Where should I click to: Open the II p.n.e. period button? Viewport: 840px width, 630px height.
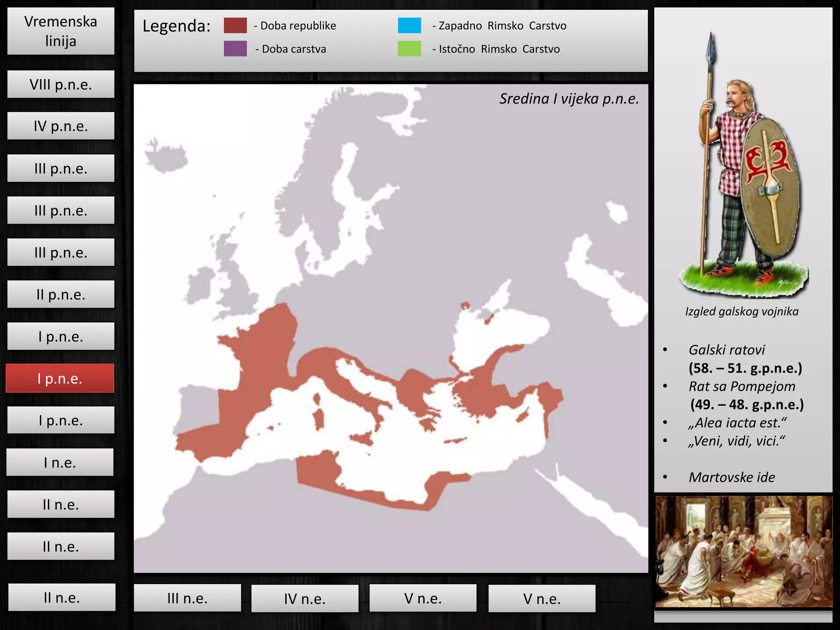tap(61, 294)
